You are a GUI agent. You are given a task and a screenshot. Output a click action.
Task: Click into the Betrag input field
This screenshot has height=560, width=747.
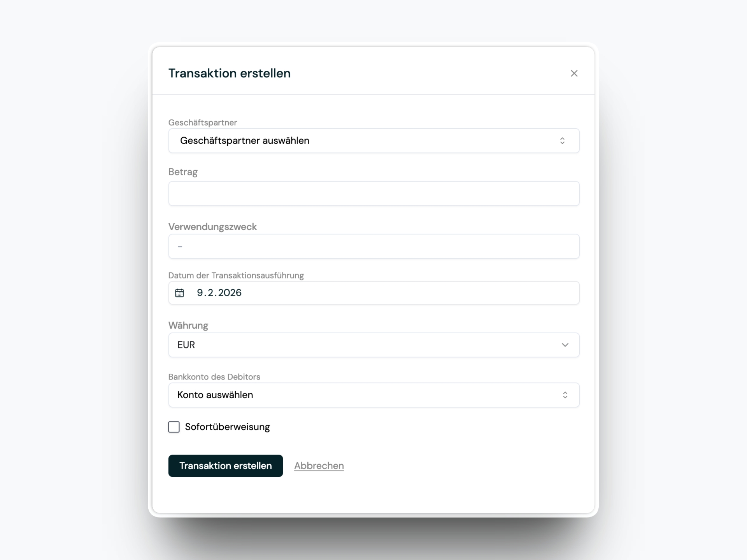coord(373,193)
